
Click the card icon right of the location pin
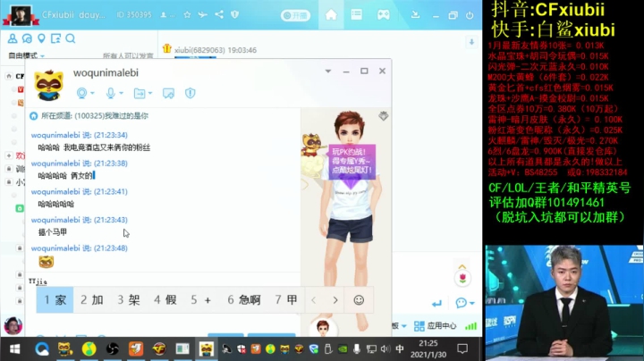tap(55, 38)
